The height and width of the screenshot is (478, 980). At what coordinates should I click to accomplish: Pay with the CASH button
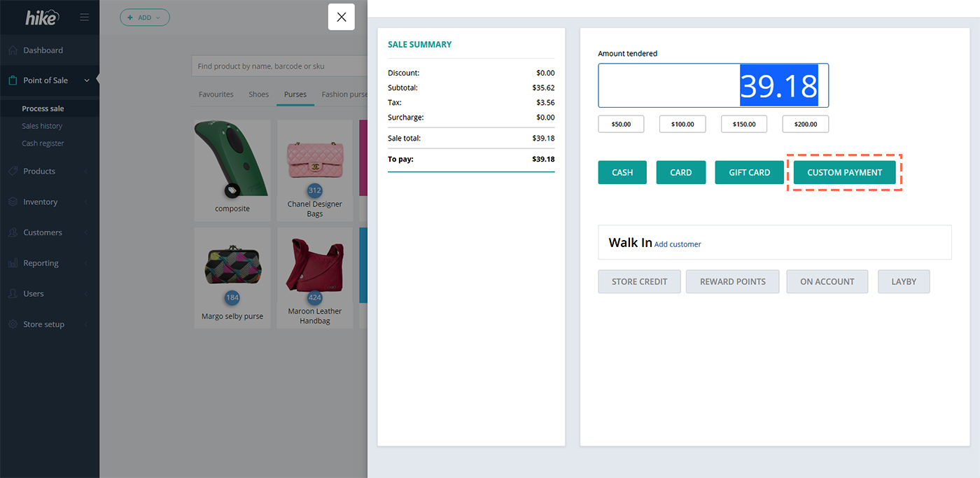tap(622, 172)
